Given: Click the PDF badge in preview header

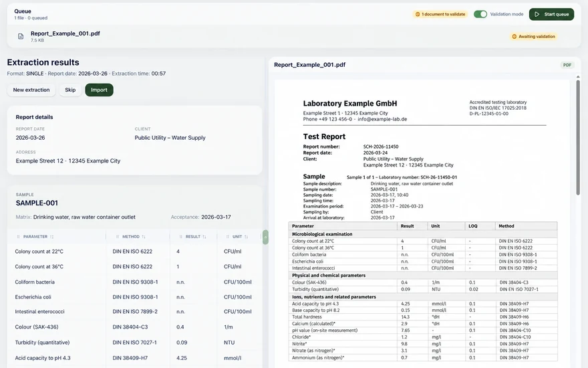Looking at the screenshot, I should click(567, 65).
